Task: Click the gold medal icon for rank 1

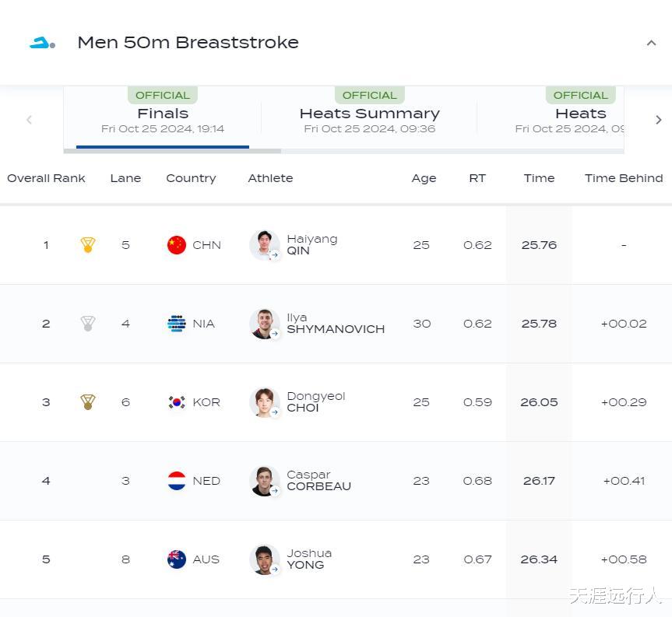Action: pyautogui.click(x=88, y=245)
